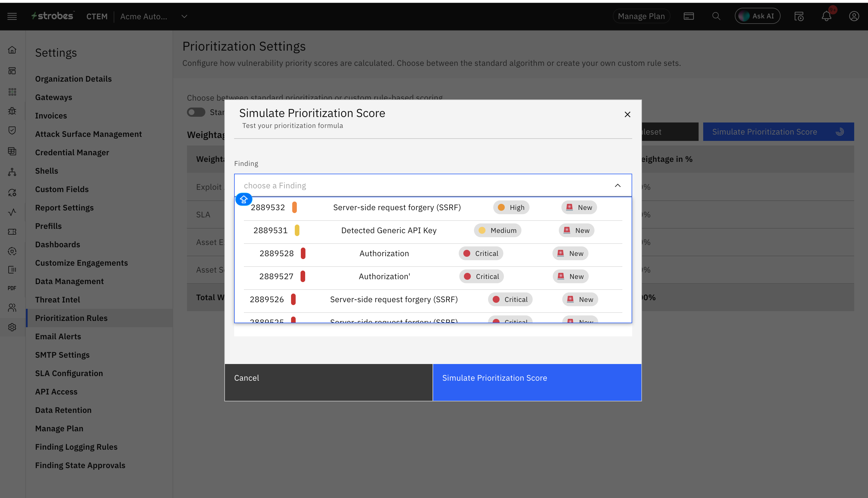Viewport: 868px width, 498px height.
Task: Open the hamburger menu icon
Action: click(x=12, y=16)
